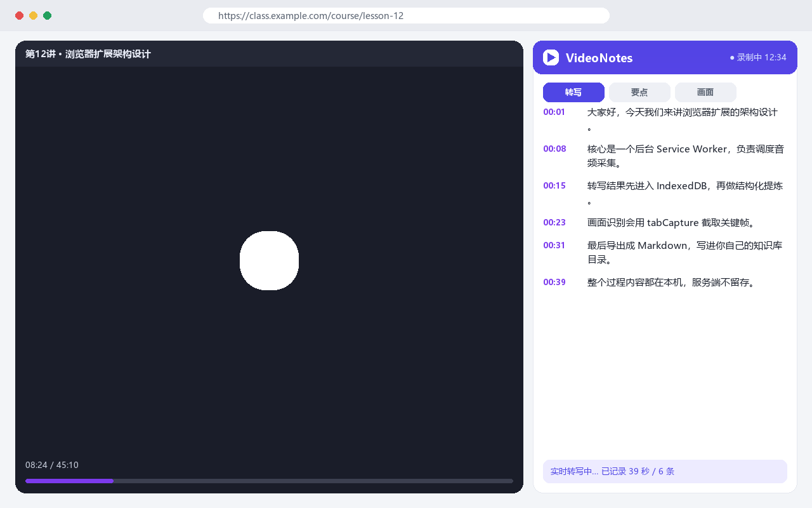
Task: Click the large play button on video
Action: 269,260
